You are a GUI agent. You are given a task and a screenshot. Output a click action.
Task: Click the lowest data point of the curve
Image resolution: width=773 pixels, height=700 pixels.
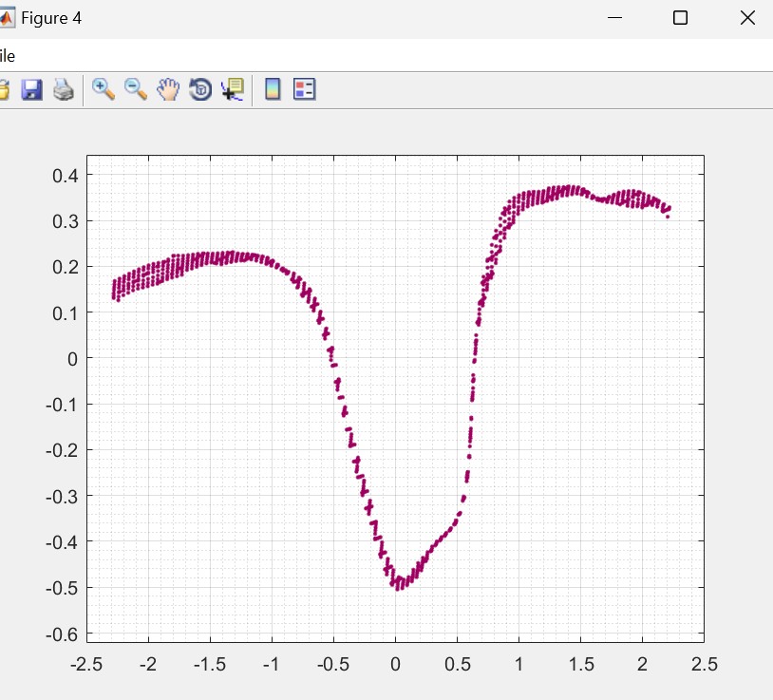(397, 588)
